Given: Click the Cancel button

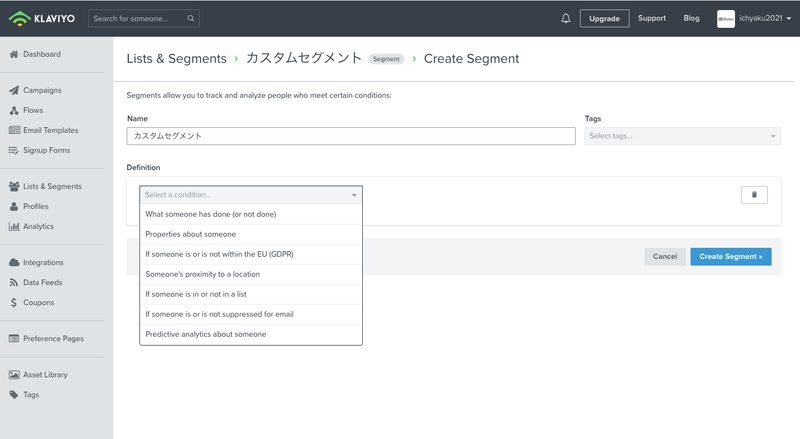Looking at the screenshot, I should click(x=665, y=256).
